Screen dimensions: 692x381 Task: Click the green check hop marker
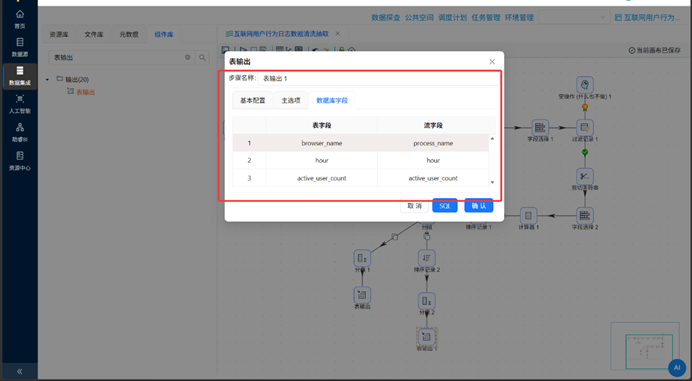pos(585,152)
